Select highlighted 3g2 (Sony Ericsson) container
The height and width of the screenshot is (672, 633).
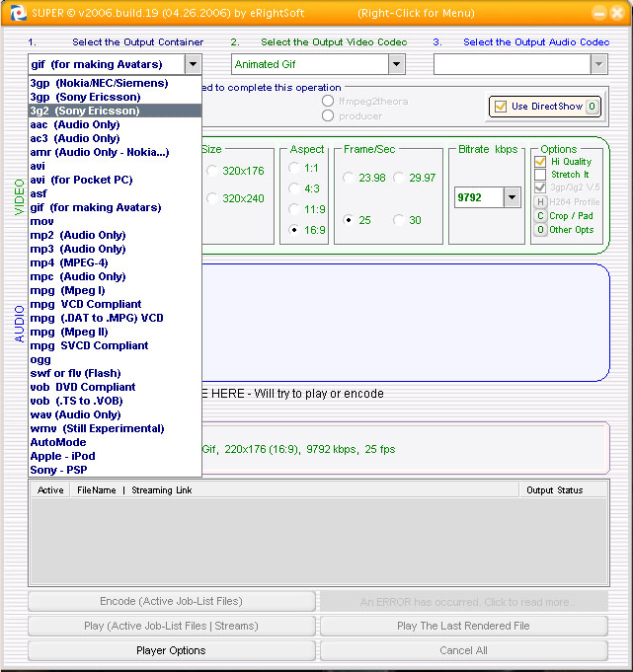(115, 111)
